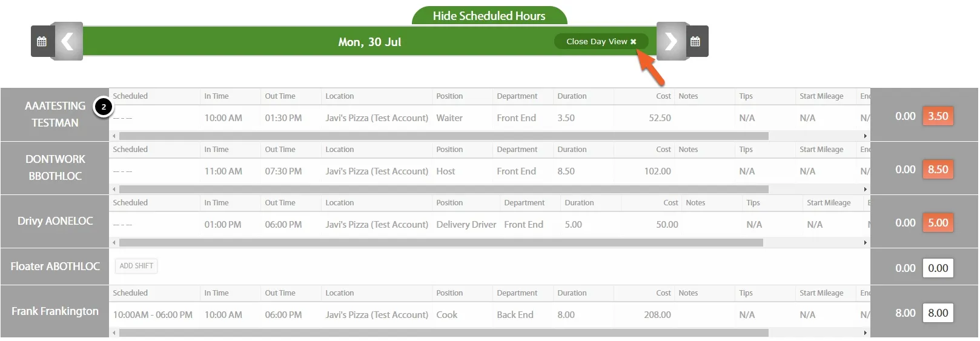Viewport: 980px width, 341px height.
Task: Click horizontal scrollbar in DONTWORK BBOTHLOC row
Action: pos(444,190)
